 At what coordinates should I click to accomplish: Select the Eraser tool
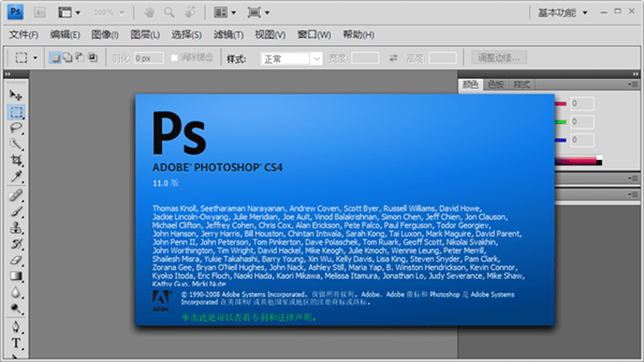coord(16,261)
